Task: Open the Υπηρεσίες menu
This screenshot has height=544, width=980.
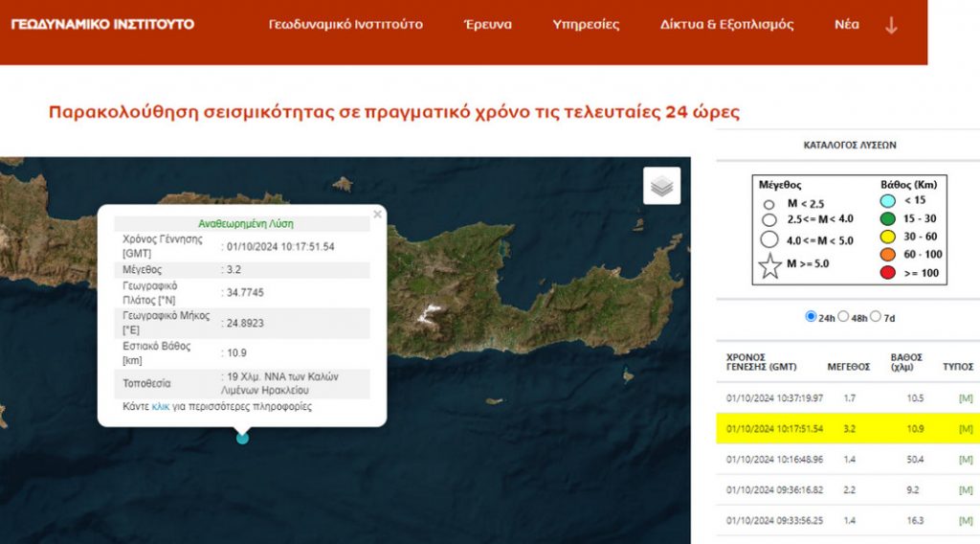Action: point(586,25)
